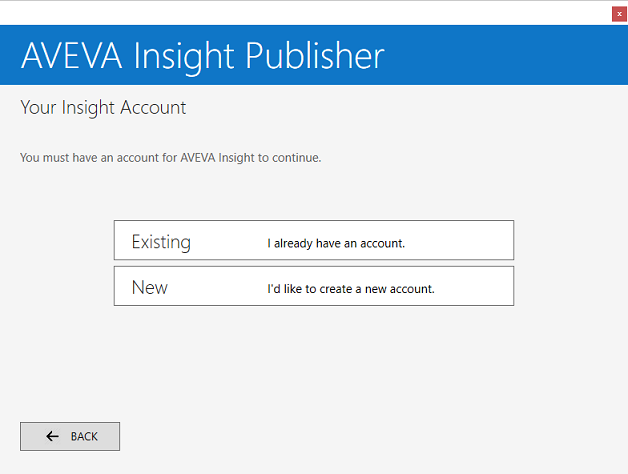Click the account requirement message text
The image size is (628, 474).
click(170, 158)
